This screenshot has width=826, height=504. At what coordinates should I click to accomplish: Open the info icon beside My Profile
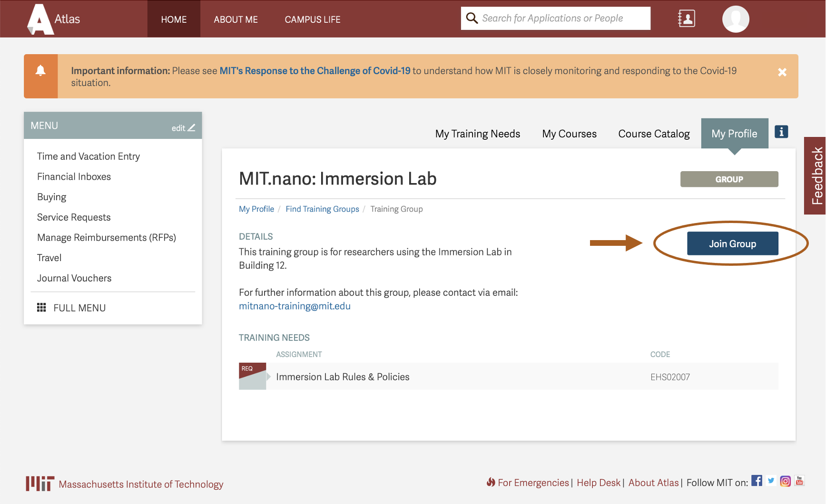pos(781,132)
